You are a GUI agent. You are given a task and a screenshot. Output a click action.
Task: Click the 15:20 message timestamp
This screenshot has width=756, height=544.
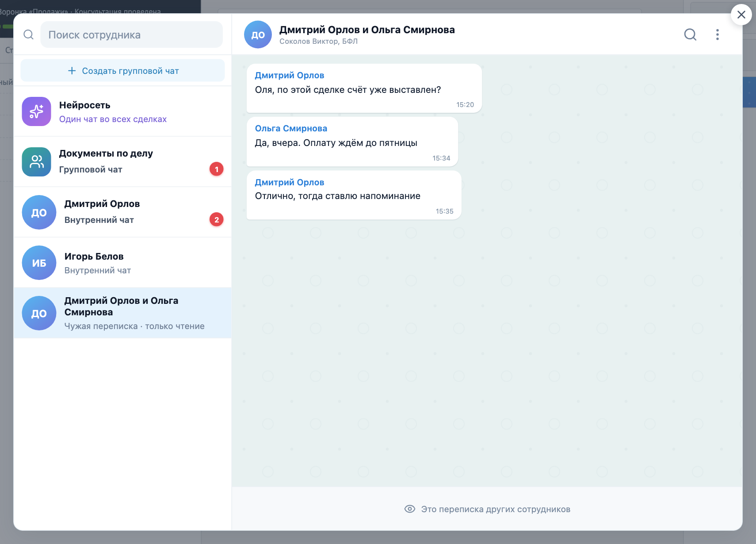pyautogui.click(x=465, y=105)
